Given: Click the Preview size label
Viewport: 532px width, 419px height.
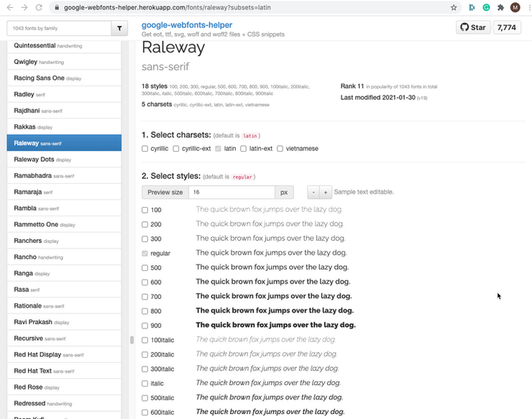Looking at the screenshot, I should point(165,193).
